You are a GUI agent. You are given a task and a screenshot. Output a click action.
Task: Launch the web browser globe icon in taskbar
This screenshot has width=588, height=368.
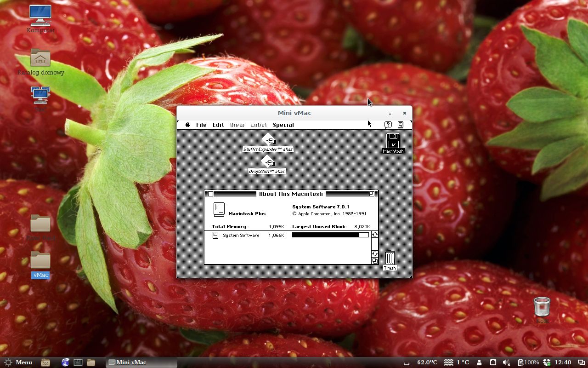pos(65,362)
